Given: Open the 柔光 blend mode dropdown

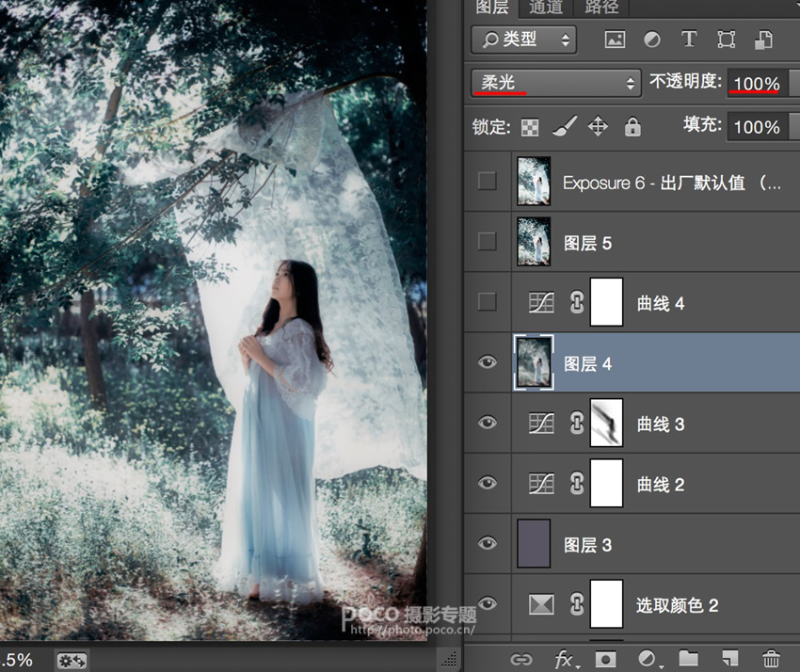Looking at the screenshot, I should click(x=555, y=83).
